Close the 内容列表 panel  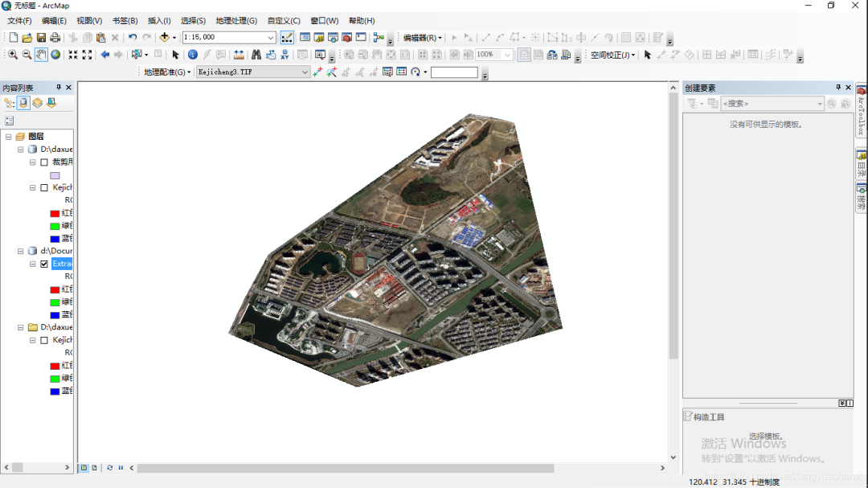[68, 88]
